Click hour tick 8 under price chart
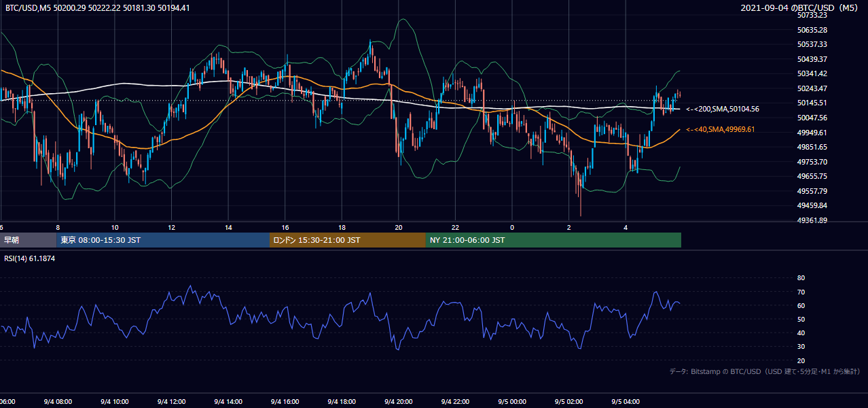 (58, 228)
